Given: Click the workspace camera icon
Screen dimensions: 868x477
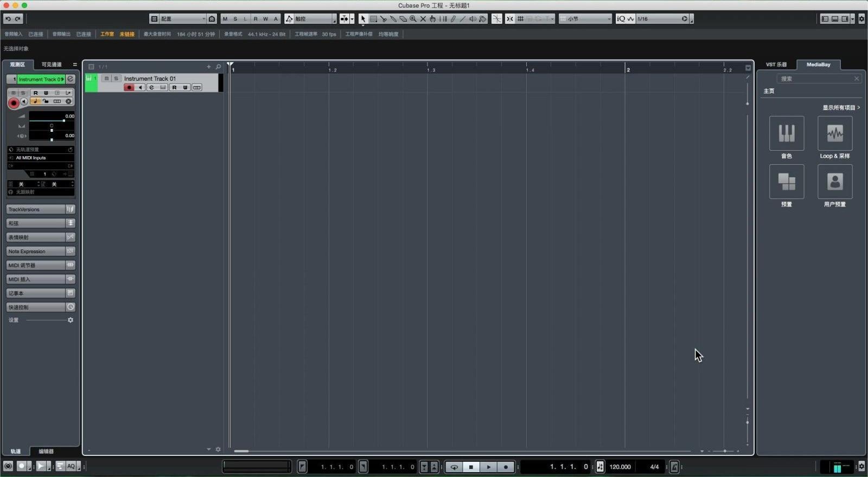Looking at the screenshot, I should [x=212, y=19].
